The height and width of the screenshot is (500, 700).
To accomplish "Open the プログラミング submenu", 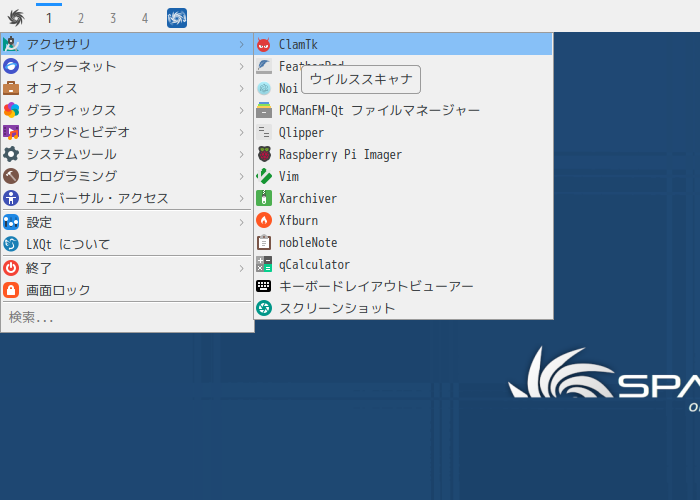I will tap(127, 176).
